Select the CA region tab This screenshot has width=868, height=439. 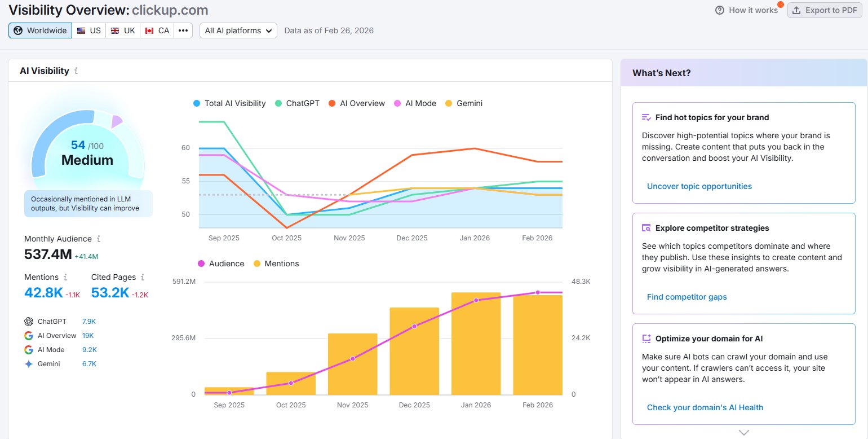click(157, 30)
